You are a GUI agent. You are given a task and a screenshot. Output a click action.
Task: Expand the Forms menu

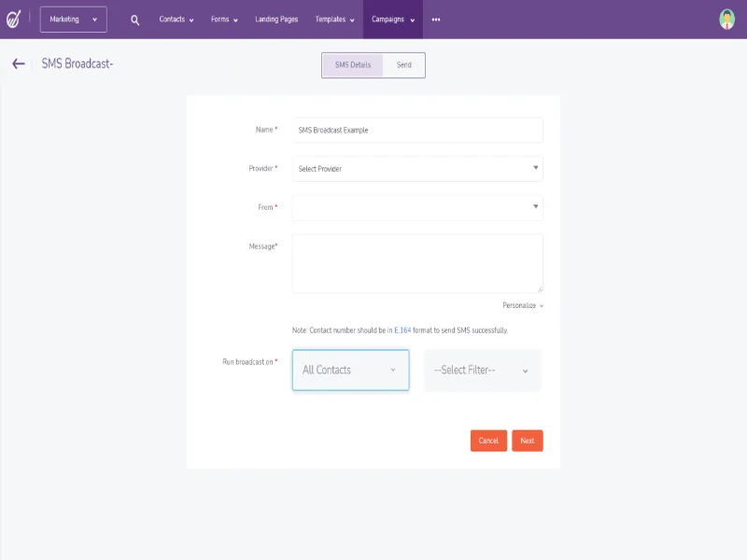[224, 20]
